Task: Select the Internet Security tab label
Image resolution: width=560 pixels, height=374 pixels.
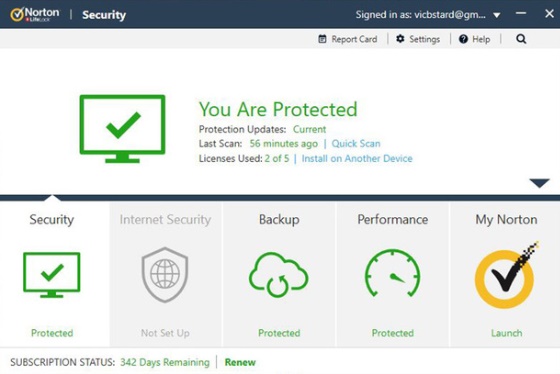Action: [165, 219]
